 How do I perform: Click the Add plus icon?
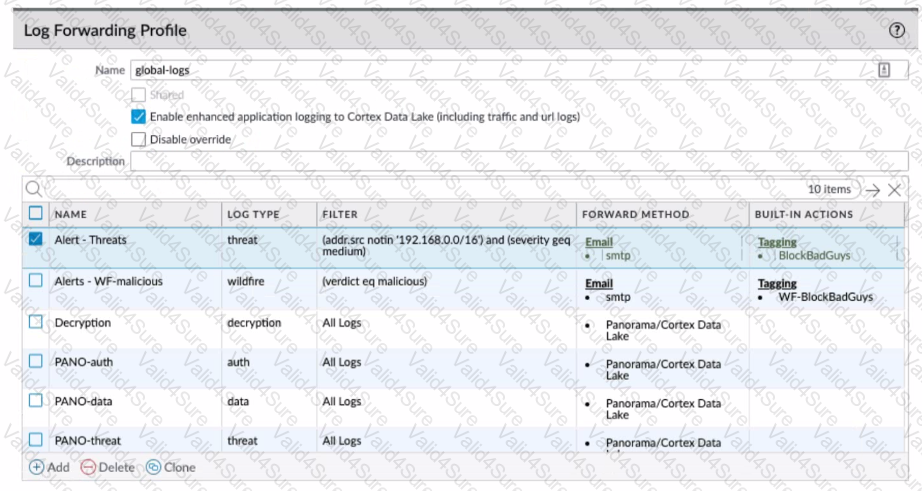click(x=36, y=467)
